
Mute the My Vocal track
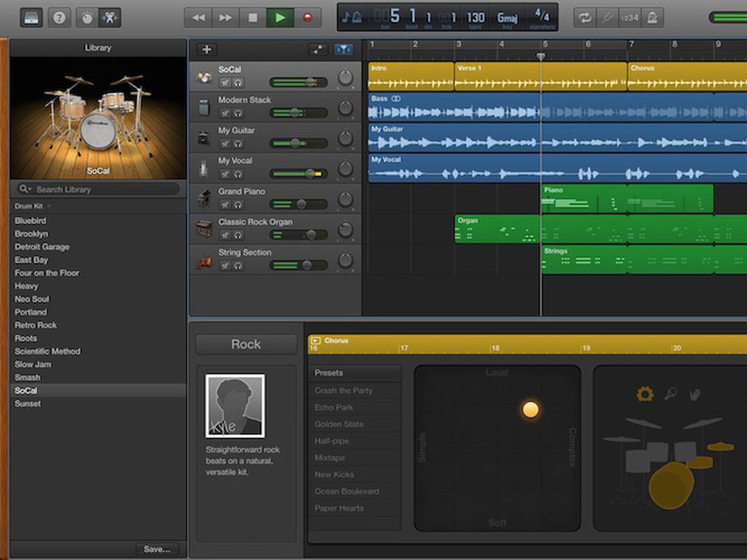tap(225, 174)
